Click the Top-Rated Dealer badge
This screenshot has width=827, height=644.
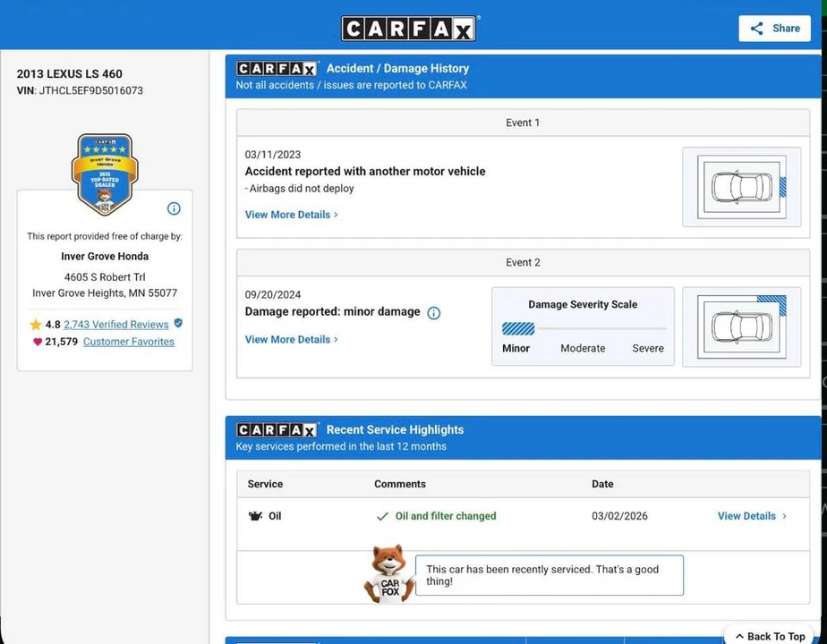click(105, 174)
